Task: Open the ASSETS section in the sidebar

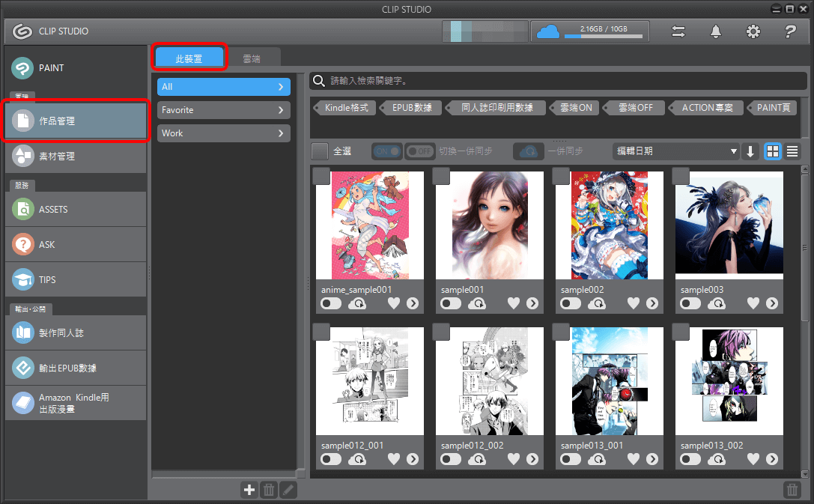Action: pyautogui.click(x=75, y=209)
